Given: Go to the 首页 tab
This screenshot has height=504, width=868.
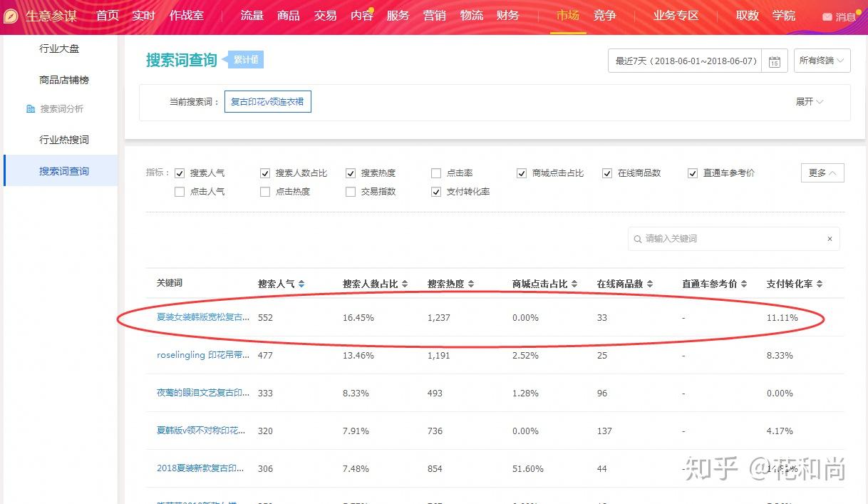Looking at the screenshot, I should (x=108, y=16).
